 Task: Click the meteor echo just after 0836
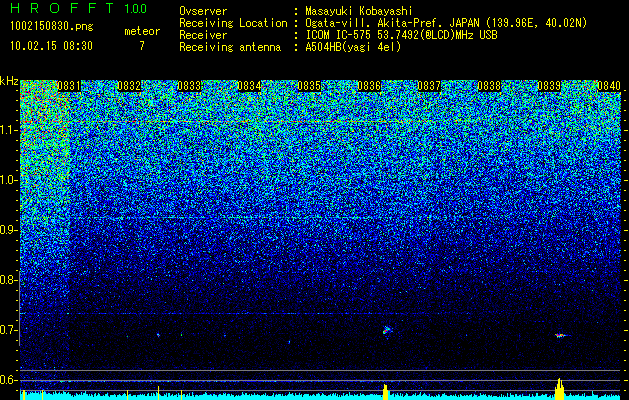coord(387,331)
